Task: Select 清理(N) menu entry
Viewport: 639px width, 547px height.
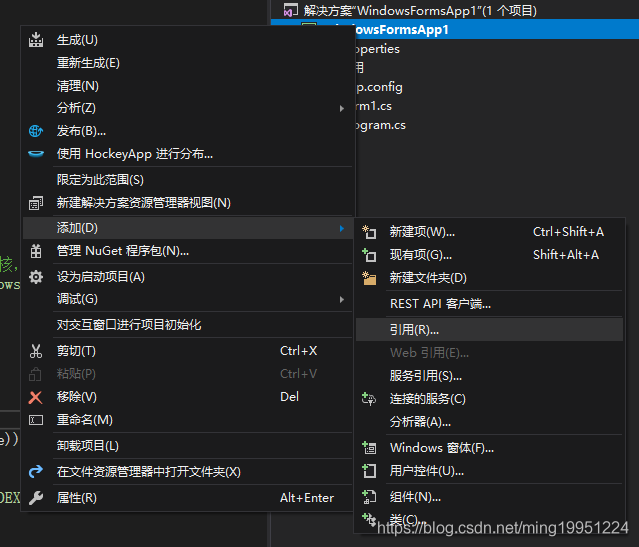Action: tap(187, 86)
